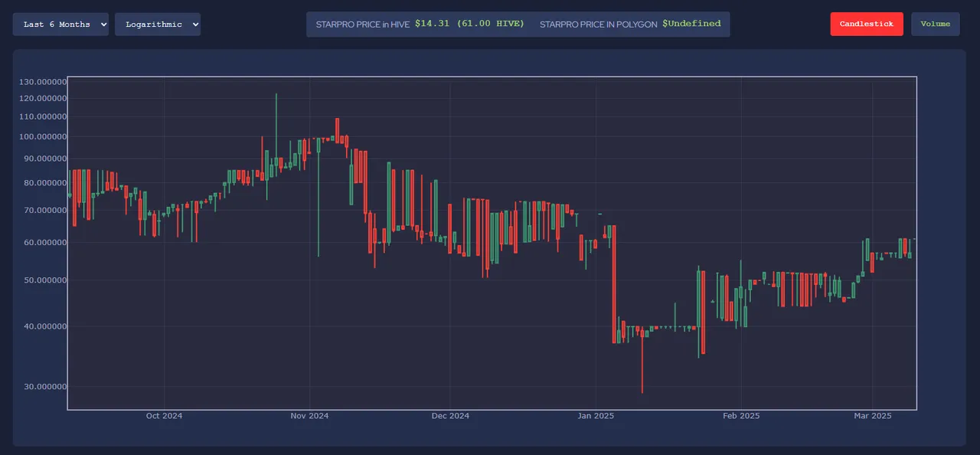Click the long red candle dropping below 30
Viewport: 980px width, 455px height.
pyautogui.click(x=642, y=360)
